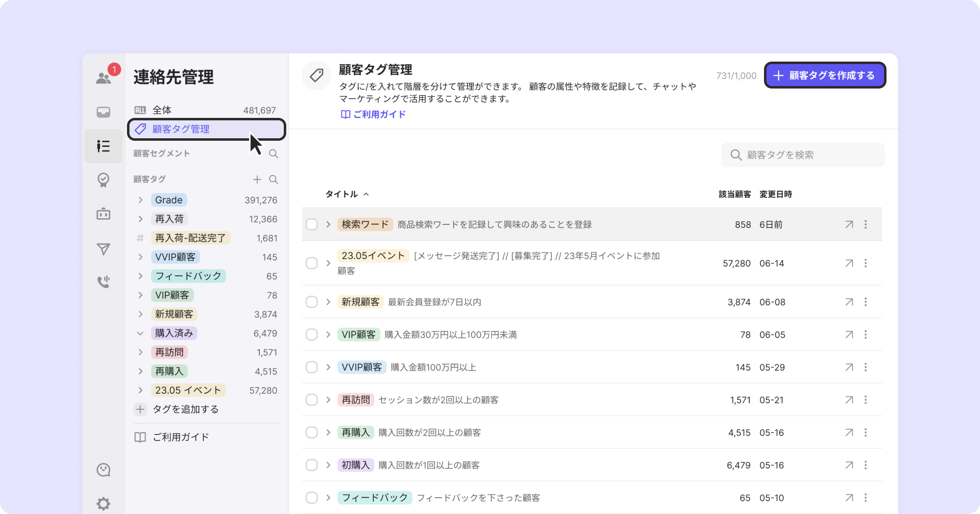
Task: Select the checkbox for VIP顧客 row
Action: point(312,335)
